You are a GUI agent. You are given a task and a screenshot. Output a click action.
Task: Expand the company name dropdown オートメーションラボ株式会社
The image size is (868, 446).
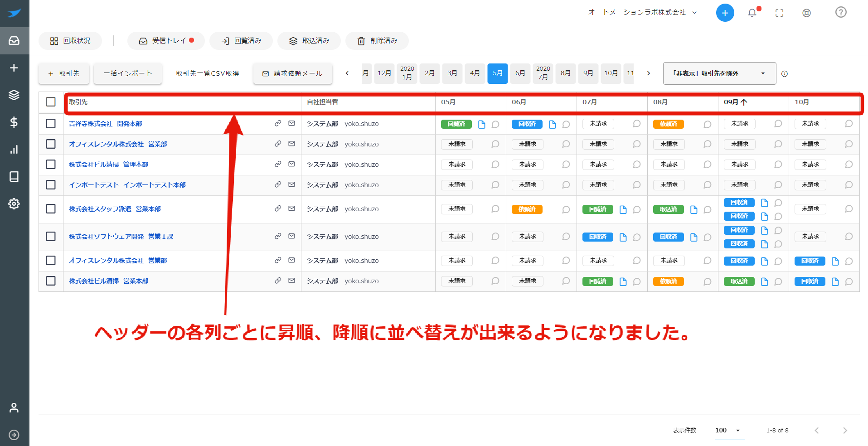(642, 12)
